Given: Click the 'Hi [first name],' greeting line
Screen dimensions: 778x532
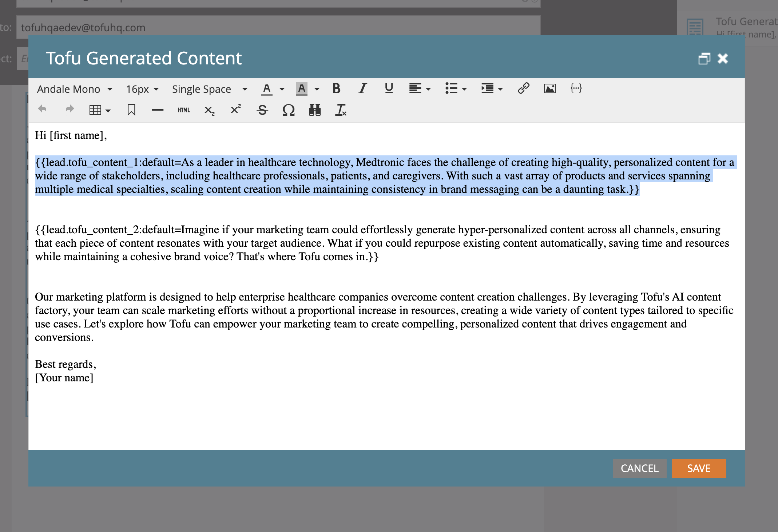Looking at the screenshot, I should pos(71,135).
